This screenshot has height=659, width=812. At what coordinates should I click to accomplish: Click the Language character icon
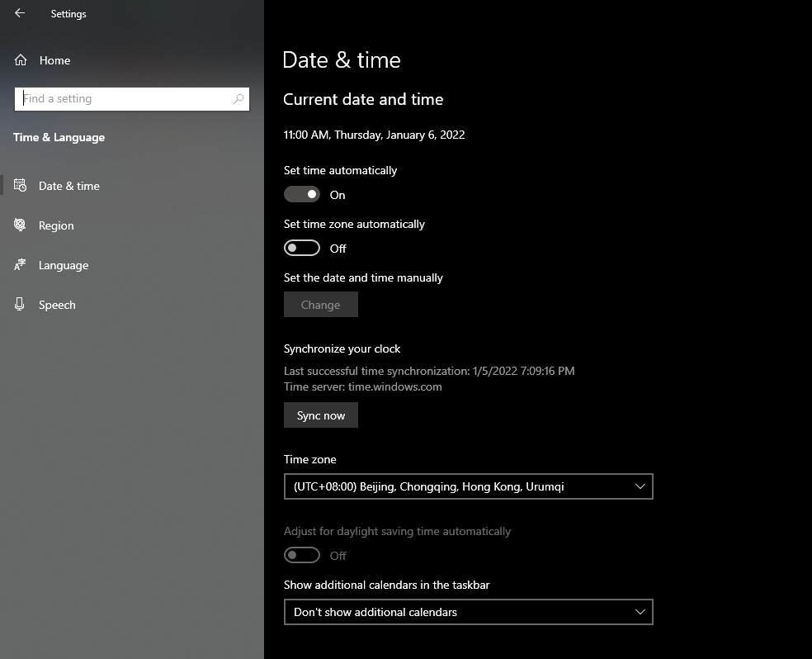pos(20,265)
